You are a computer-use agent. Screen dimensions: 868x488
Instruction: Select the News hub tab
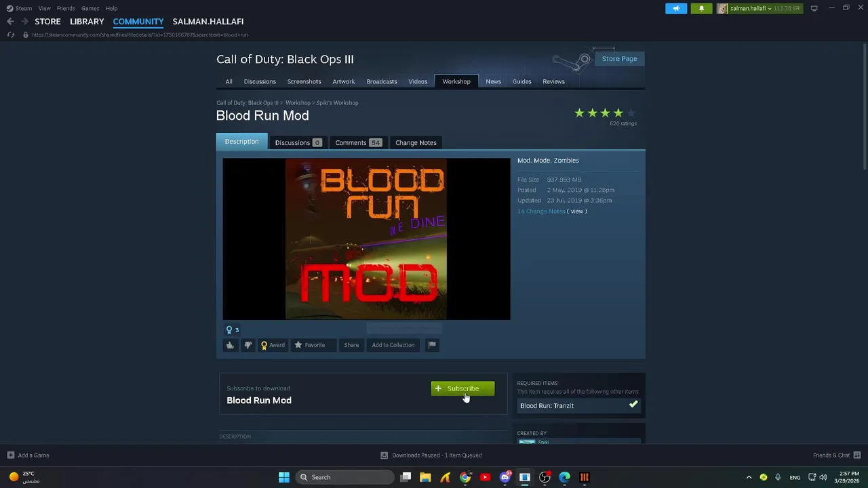(x=493, y=81)
